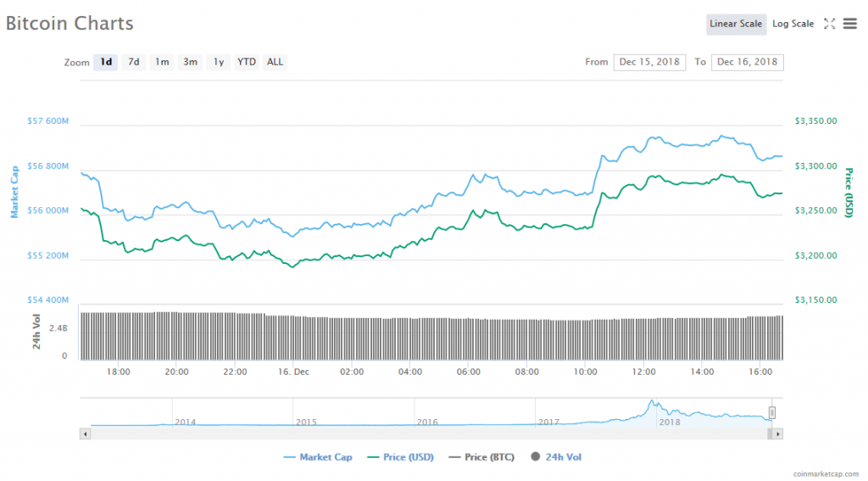Show ALL time range
This screenshot has width=868, height=481.
tap(275, 62)
